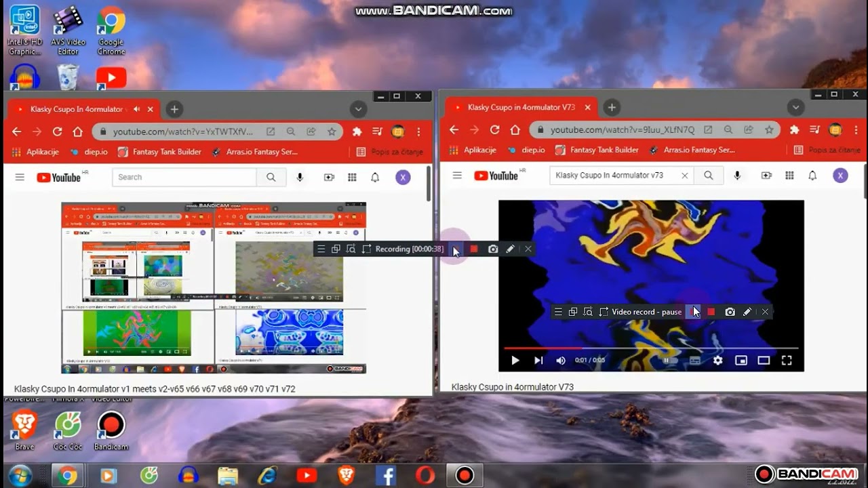
Task: Open a new tab in left Chrome window
Action: pos(174,109)
